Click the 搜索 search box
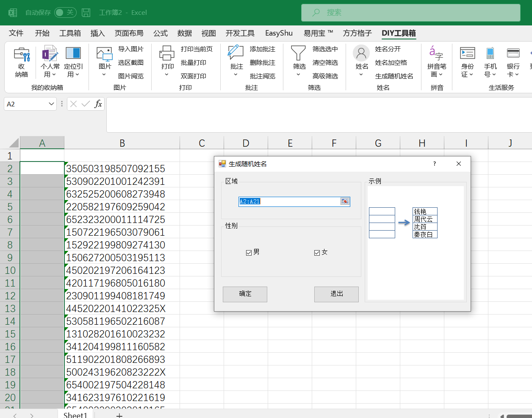The height and width of the screenshot is (418, 532). 410,13
